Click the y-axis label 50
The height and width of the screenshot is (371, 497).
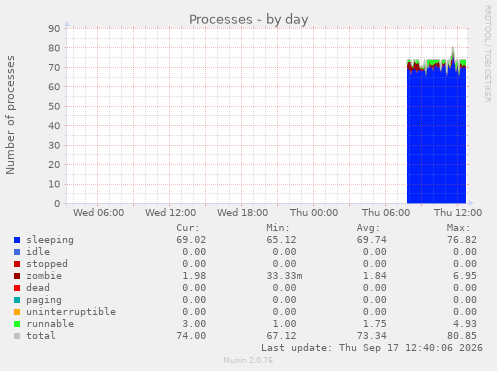pyautogui.click(x=54, y=107)
